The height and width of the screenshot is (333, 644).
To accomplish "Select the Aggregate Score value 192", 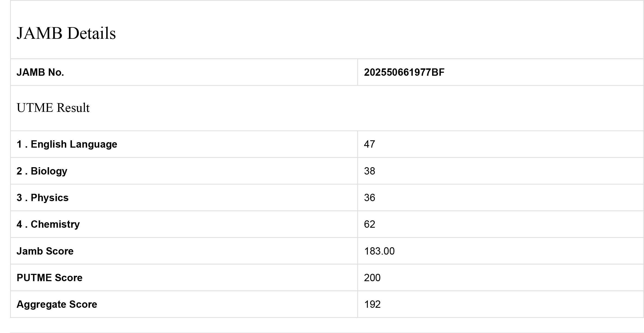I will (x=372, y=305).
